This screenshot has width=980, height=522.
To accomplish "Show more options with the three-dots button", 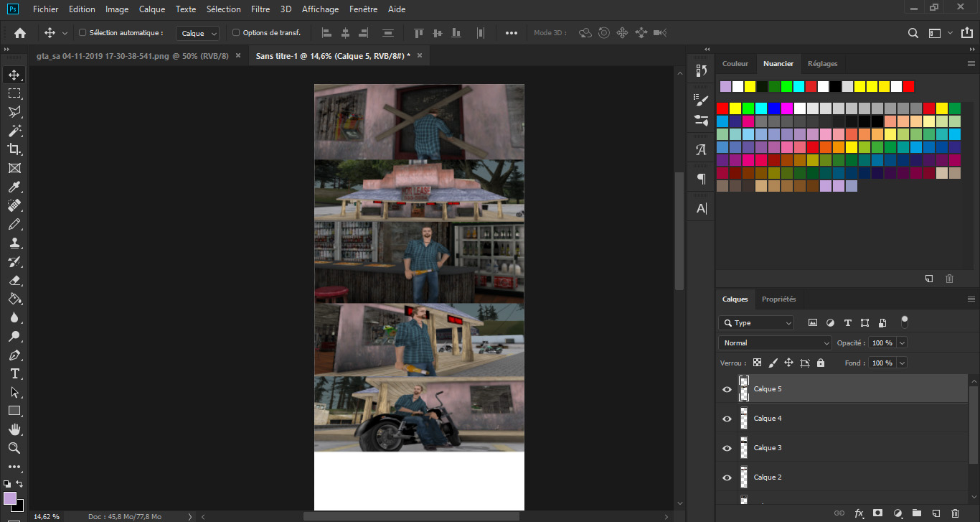I will point(512,33).
